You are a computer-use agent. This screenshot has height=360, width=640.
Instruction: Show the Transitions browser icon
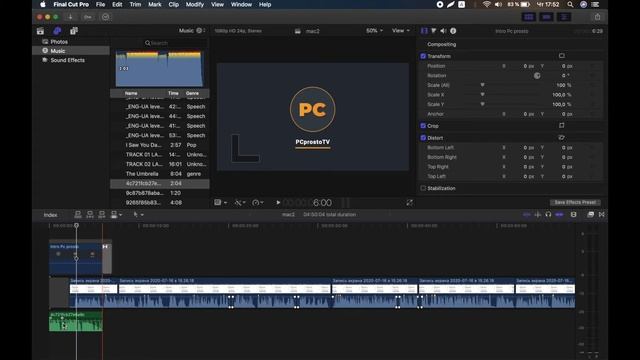click(x=602, y=215)
